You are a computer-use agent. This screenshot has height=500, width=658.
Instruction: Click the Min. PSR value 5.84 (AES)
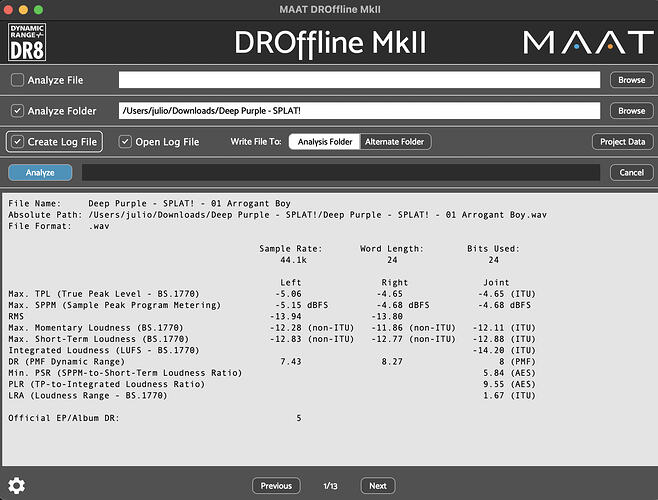click(509, 373)
